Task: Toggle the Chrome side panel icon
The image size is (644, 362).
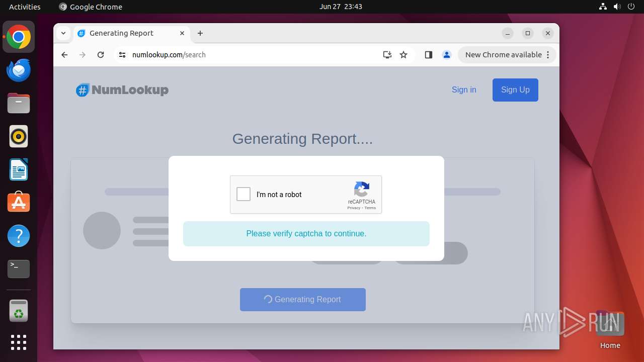Action: click(429, 55)
